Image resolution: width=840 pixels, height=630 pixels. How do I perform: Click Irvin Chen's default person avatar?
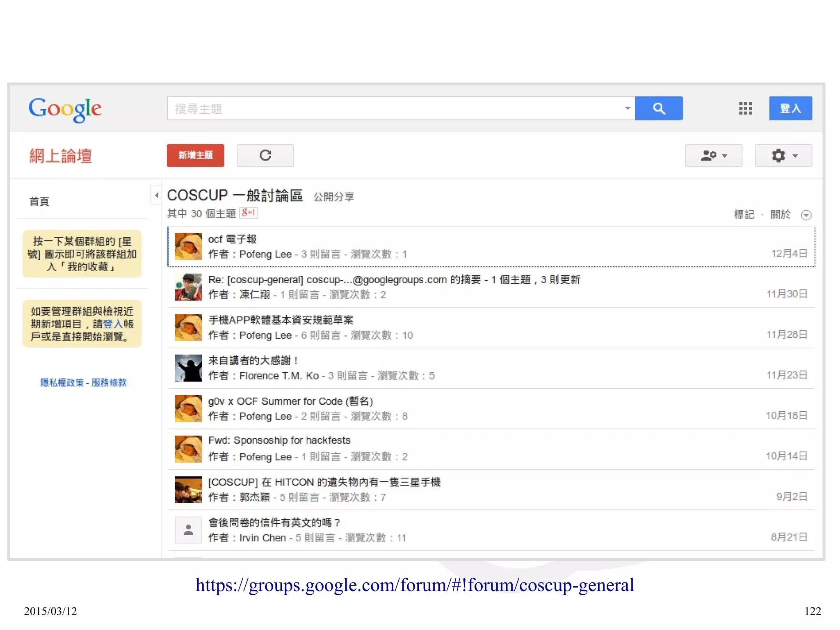(188, 530)
